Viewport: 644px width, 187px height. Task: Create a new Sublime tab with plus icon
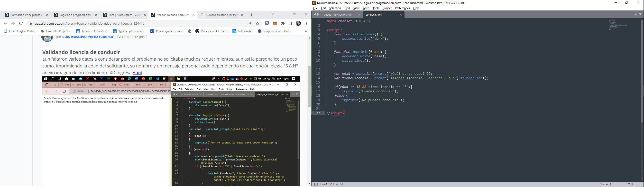(x=636, y=15)
